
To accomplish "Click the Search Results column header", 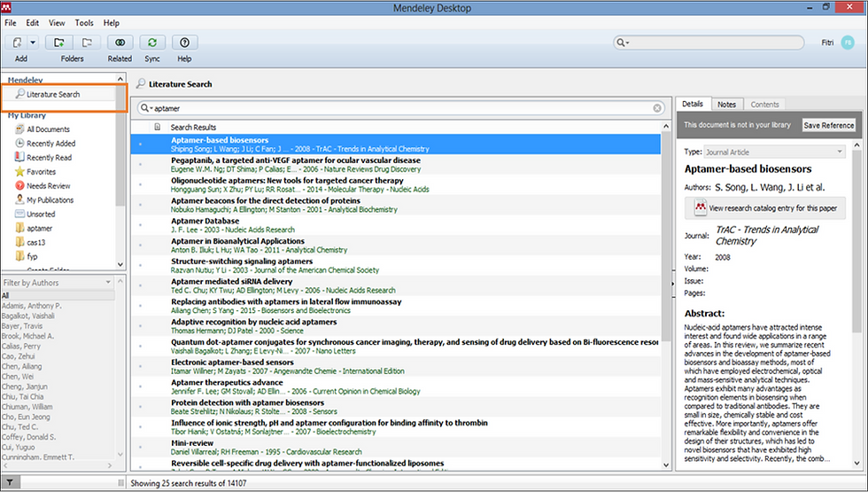I will 193,127.
